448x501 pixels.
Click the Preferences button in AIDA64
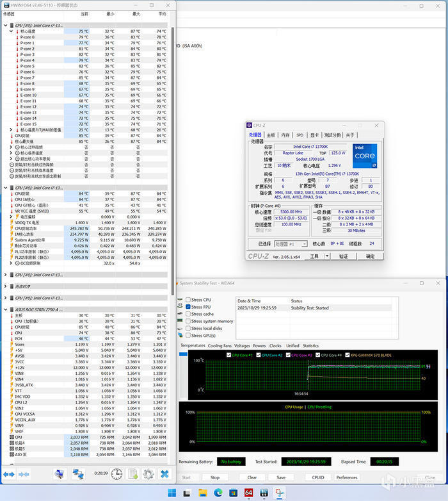coord(347,477)
